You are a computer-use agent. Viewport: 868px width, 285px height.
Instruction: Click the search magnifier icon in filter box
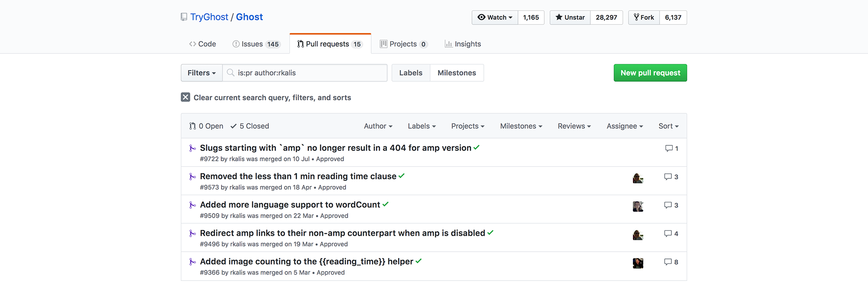point(231,73)
